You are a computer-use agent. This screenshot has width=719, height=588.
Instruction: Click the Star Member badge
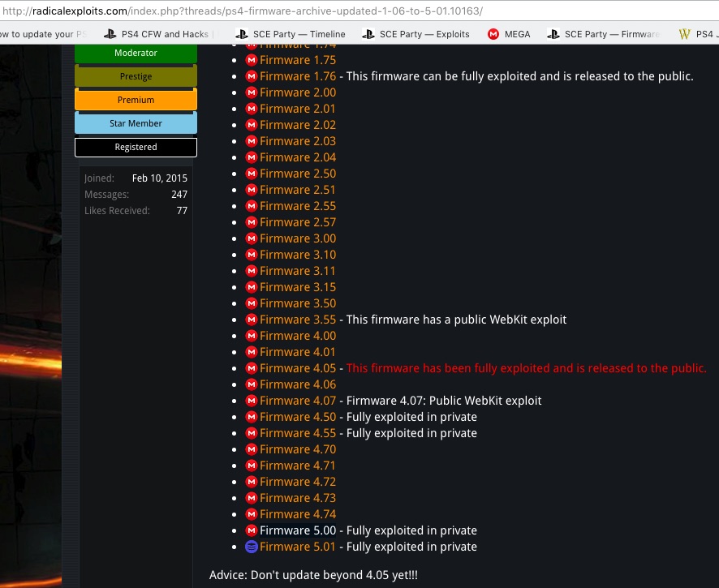(136, 122)
